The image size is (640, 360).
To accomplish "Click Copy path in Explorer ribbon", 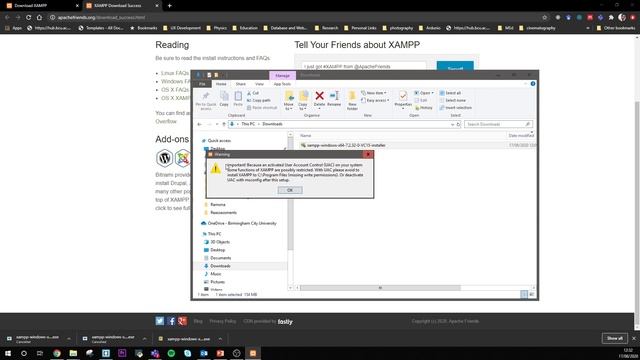I will (259, 100).
